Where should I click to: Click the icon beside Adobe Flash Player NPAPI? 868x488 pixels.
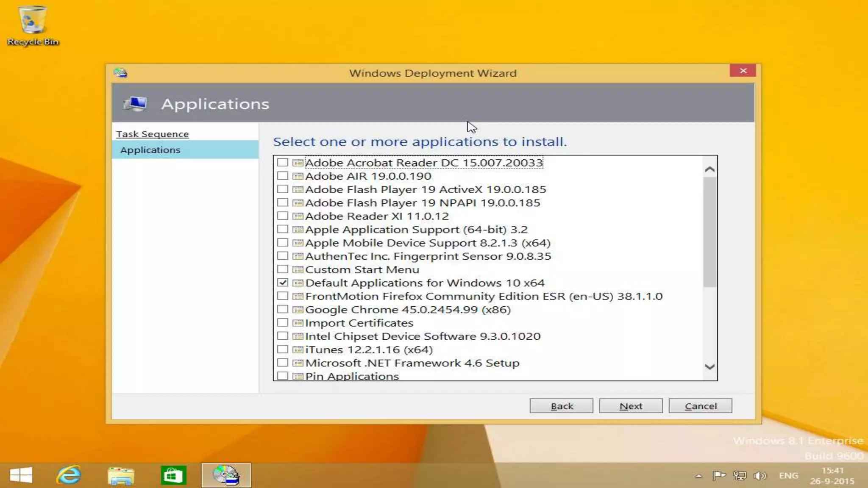(298, 202)
